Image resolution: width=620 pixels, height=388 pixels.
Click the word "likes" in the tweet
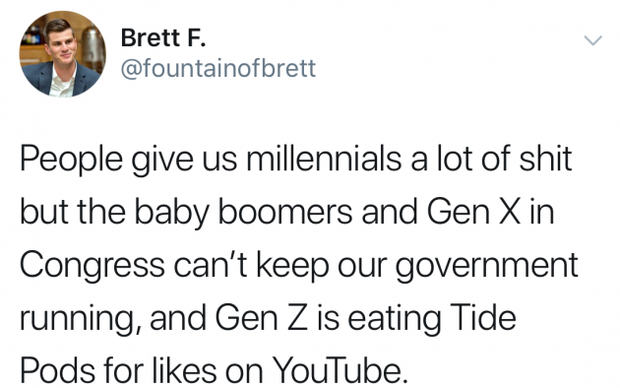coord(183,371)
